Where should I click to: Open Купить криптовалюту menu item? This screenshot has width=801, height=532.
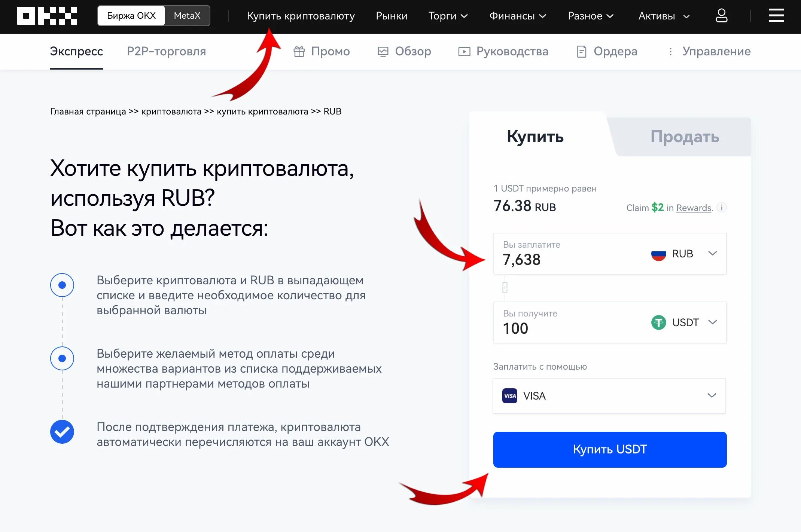[301, 16]
